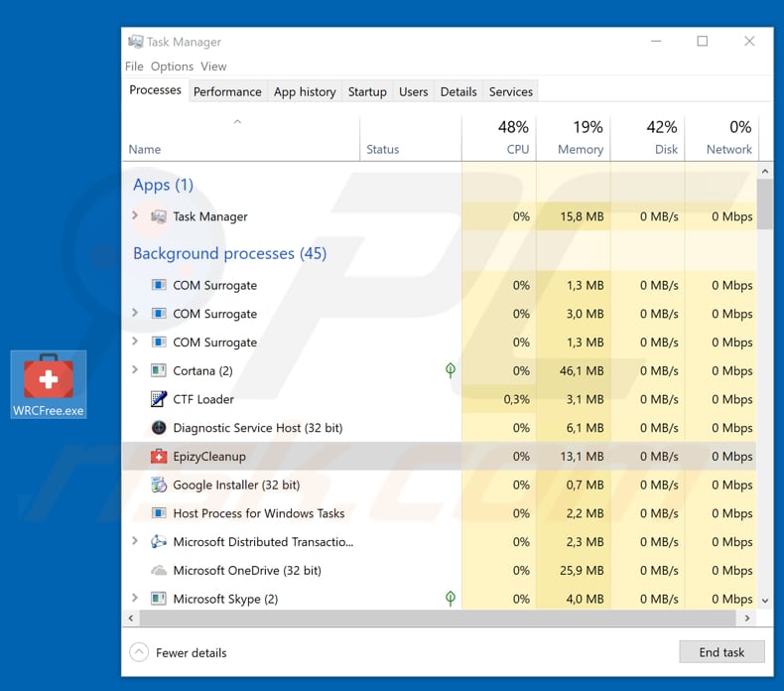The width and height of the screenshot is (784, 691).
Task: Expand the third COM Surrogate row
Action: click(x=135, y=342)
